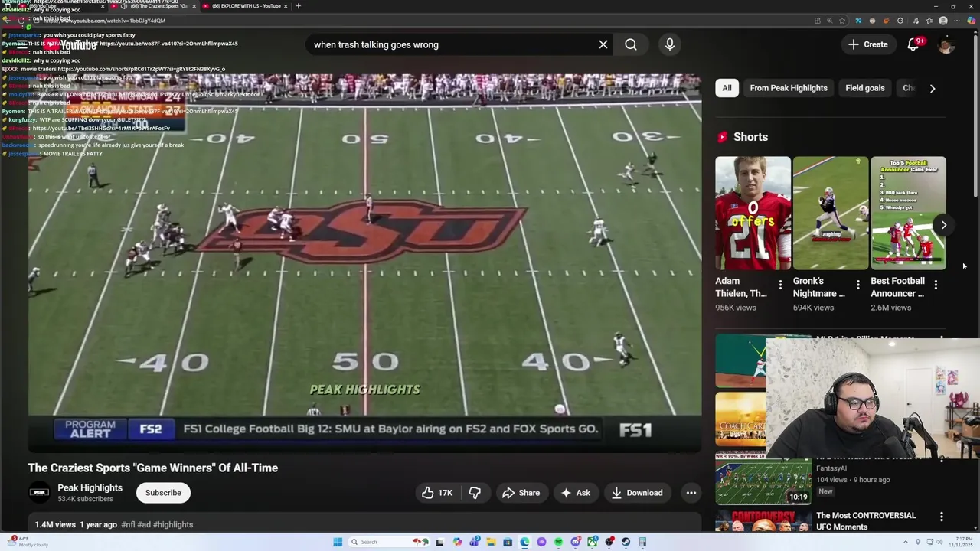
Task: Open the Adam Thielen short thumbnail
Action: pos(753,214)
